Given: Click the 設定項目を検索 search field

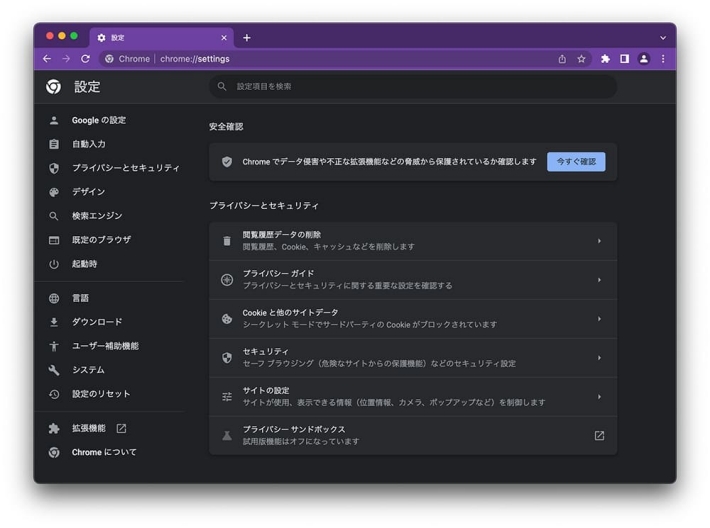Looking at the screenshot, I should click(413, 86).
